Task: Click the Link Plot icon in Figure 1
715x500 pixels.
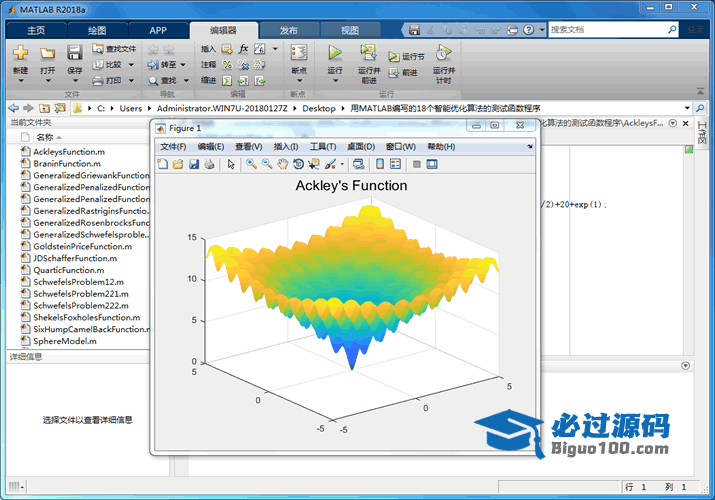Action: pyautogui.click(x=358, y=164)
